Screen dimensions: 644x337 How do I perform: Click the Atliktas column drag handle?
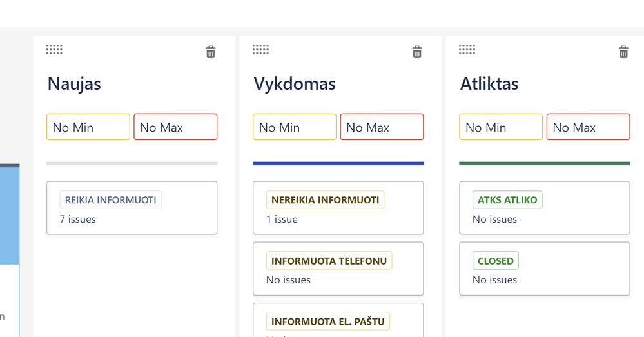point(467,50)
